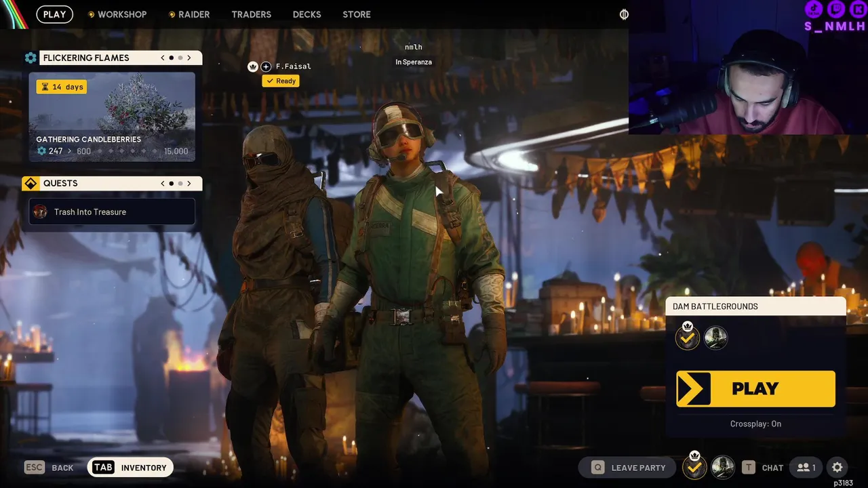Open Chat button
The width and height of the screenshot is (868, 488).
tap(763, 467)
